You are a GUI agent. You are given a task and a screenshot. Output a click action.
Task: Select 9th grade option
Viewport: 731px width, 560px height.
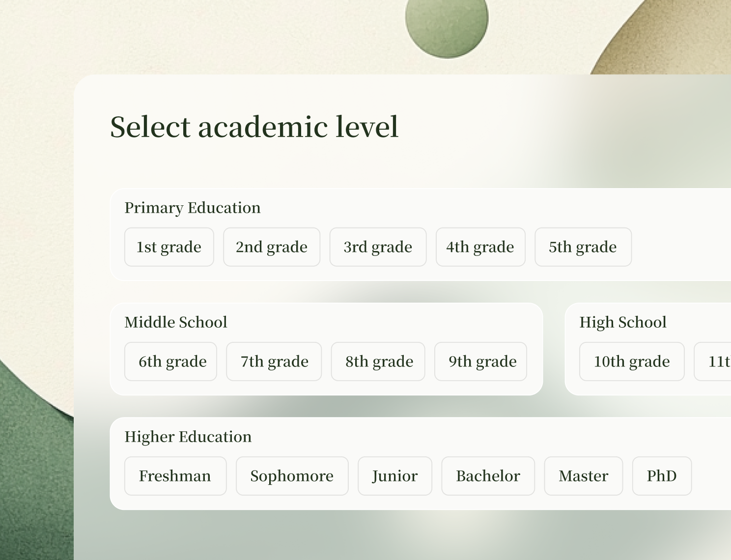(x=480, y=362)
